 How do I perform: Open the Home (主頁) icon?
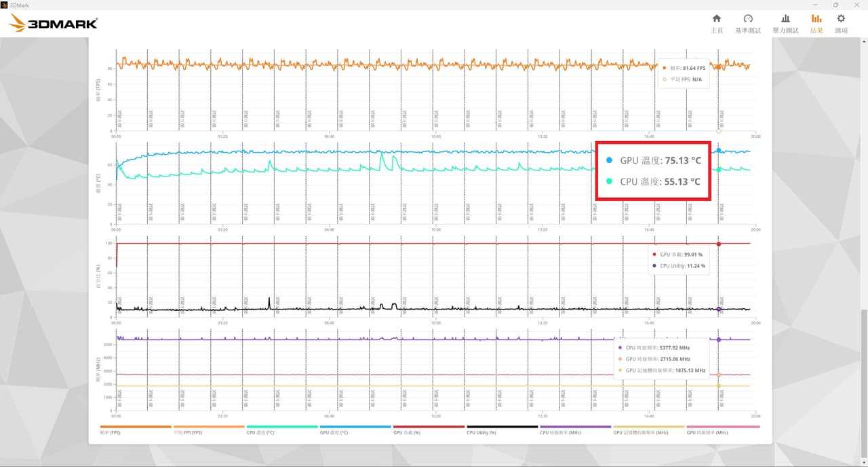pyautogui.click(x=716, y=23)
